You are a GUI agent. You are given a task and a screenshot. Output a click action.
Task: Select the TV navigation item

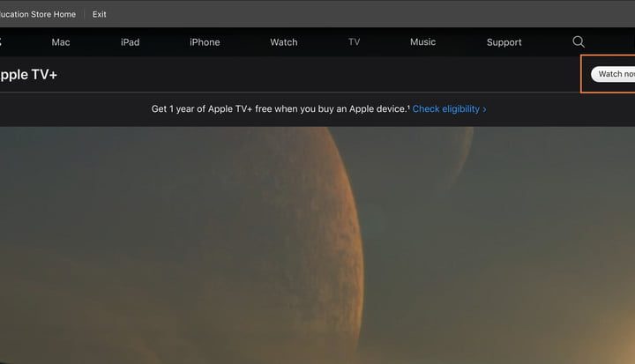pos(354,41)
